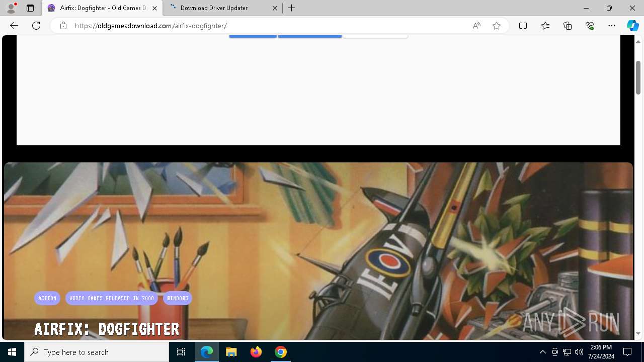Select Video Games Released in 2000 tag
The image size is (644, 362).
pyautogui.click(x=112, y=298)
